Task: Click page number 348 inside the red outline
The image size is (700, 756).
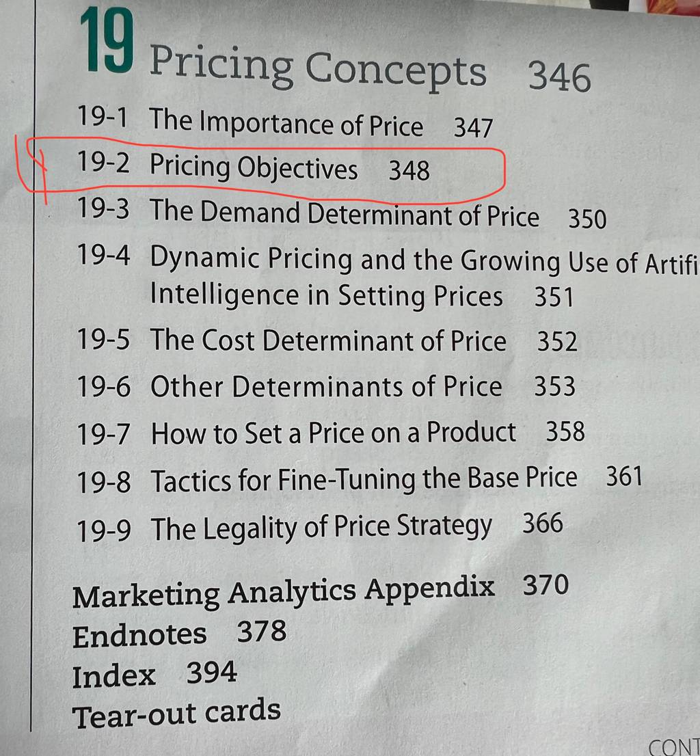Action: pyautogui.click(x=409, y=171)
